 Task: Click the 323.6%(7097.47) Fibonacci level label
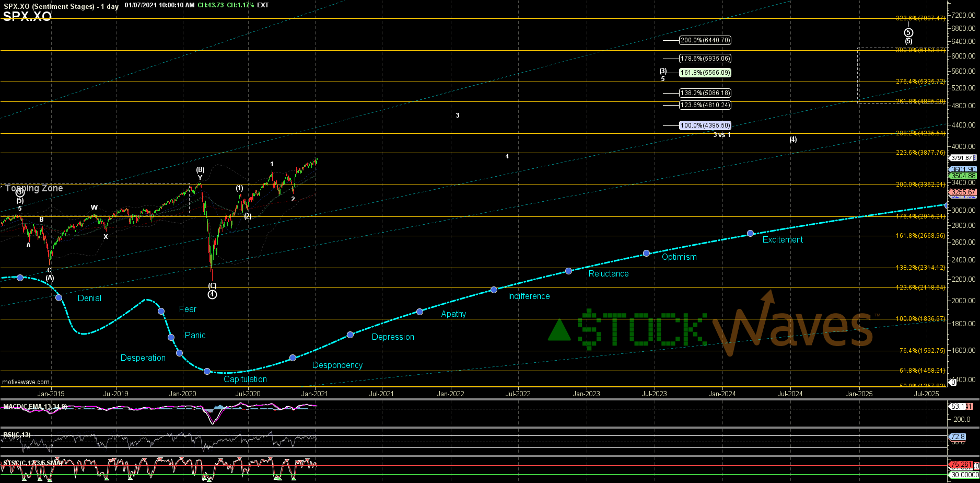pos(920,18)
